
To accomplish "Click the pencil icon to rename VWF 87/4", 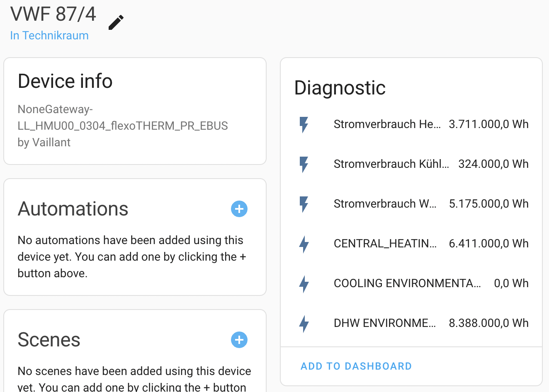I will pos(115,22).
